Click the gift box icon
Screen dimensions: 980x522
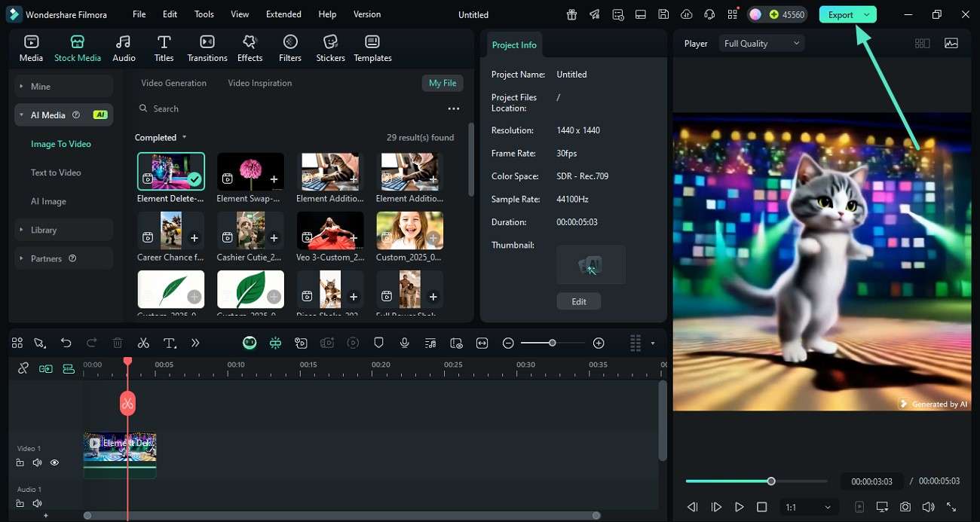572,14
